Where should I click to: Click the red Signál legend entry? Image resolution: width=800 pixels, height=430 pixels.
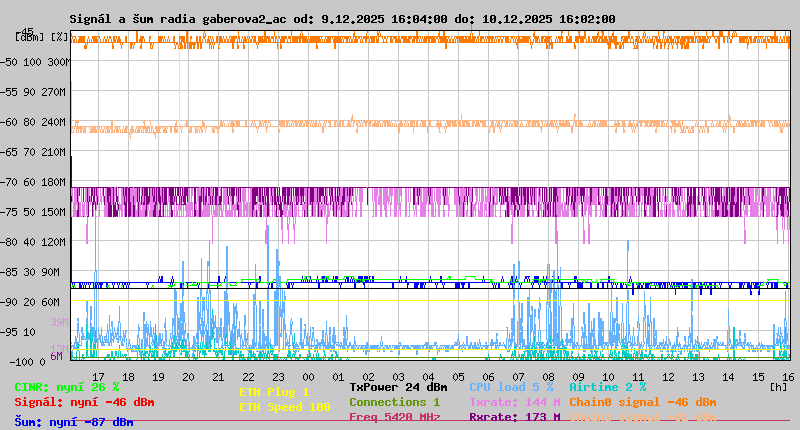coord(84,402)
